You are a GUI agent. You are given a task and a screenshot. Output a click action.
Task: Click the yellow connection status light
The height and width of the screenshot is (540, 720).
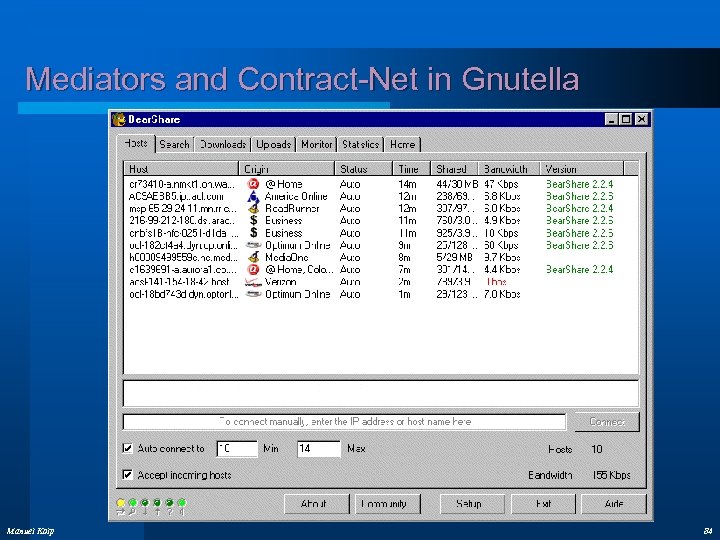point(121,503)
